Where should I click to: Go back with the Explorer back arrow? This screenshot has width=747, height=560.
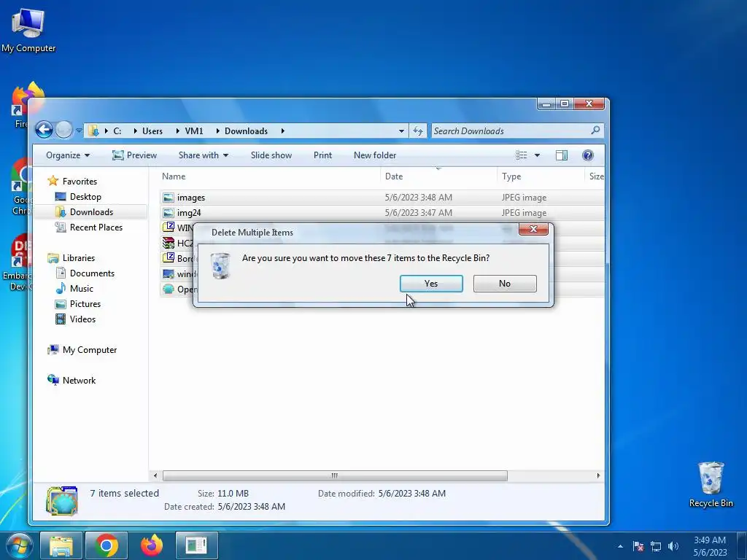(x=44, y=130)
